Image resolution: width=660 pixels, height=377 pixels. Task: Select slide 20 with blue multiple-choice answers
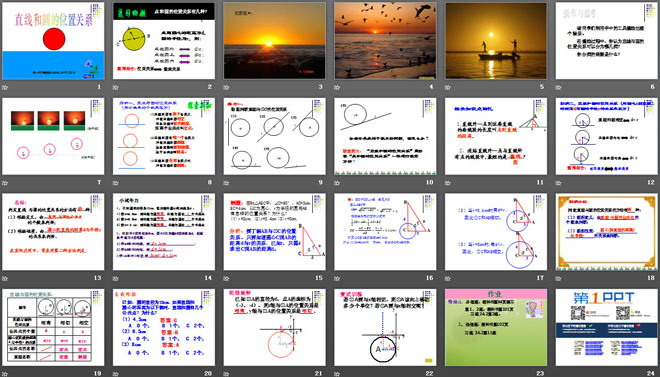[164, 327]
